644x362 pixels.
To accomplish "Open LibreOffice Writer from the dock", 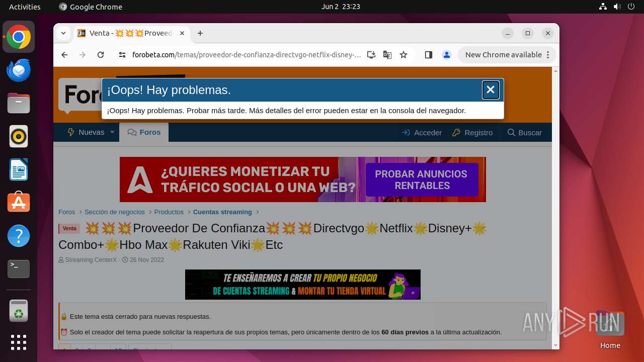I will tap(19, 170).
